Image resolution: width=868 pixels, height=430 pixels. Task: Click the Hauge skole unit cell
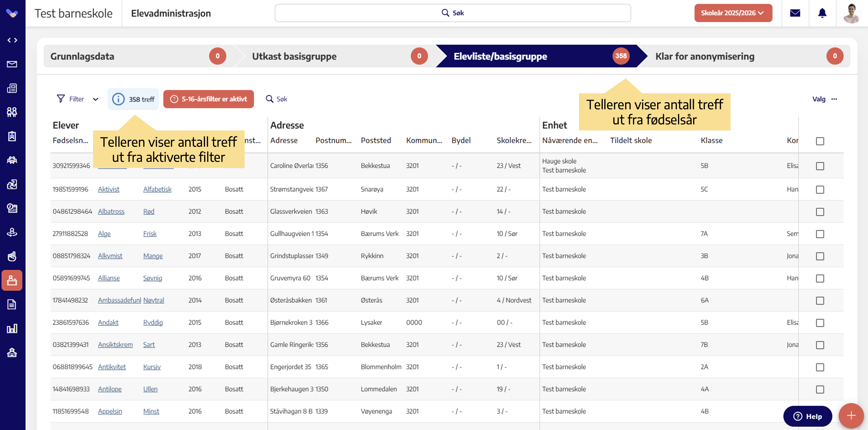pyautogui.click(x=559, y=161)
